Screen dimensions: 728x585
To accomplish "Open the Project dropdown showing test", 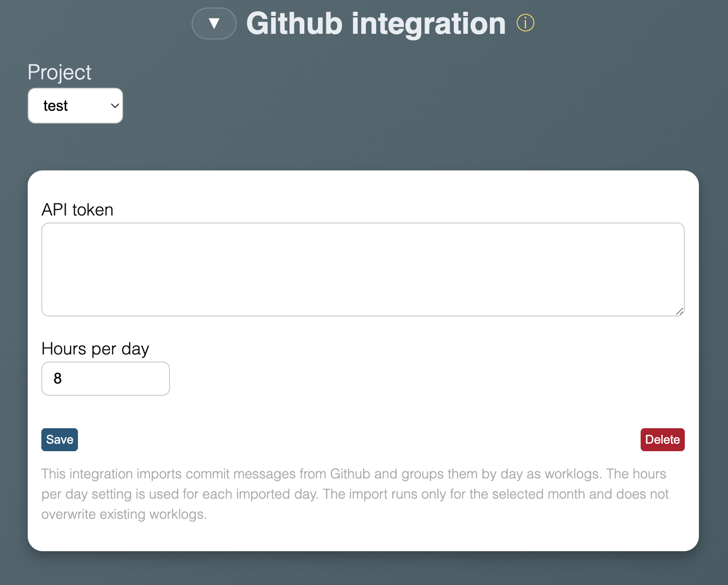I will 75,106.
